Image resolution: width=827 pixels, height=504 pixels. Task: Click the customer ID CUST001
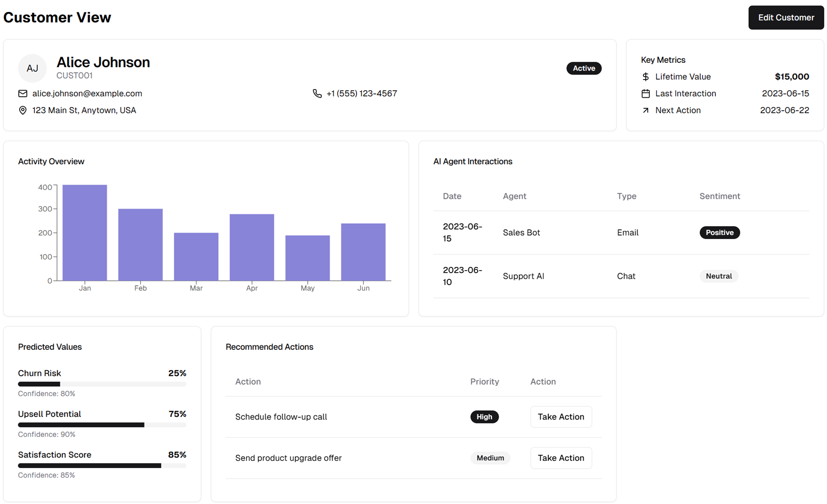[x=74, y=76]
